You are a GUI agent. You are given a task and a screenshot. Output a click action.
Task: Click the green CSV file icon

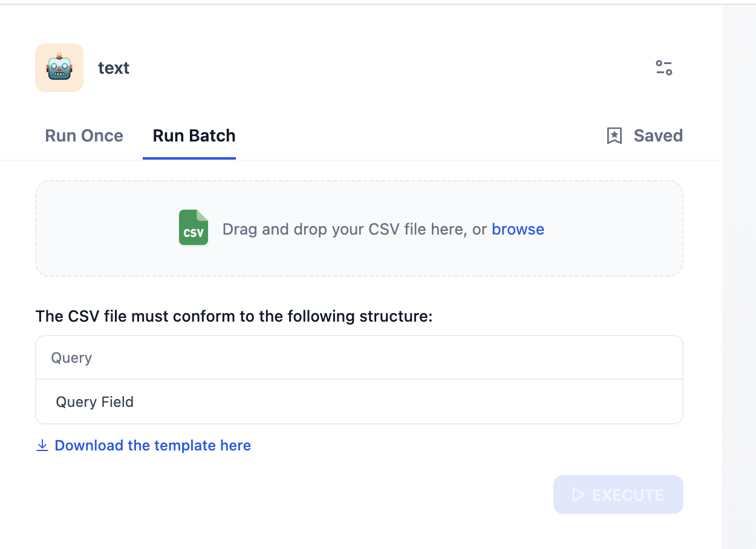point(194,228)
